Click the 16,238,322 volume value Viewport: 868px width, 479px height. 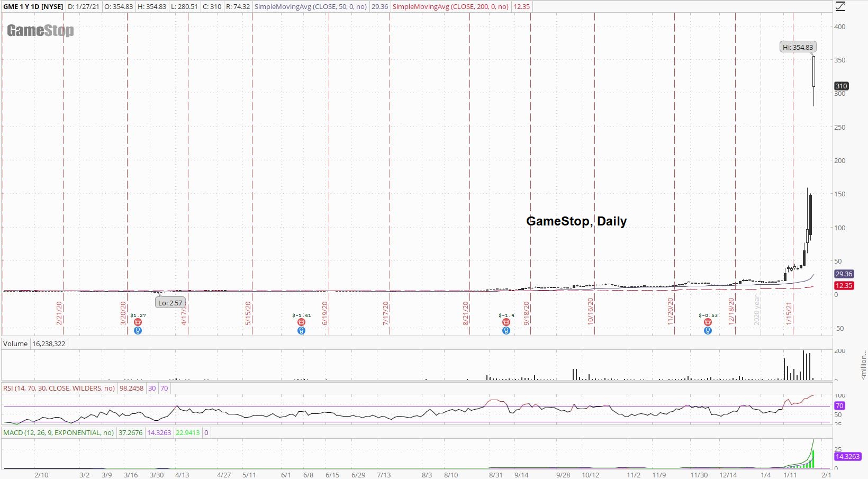[x=49, y=344]
